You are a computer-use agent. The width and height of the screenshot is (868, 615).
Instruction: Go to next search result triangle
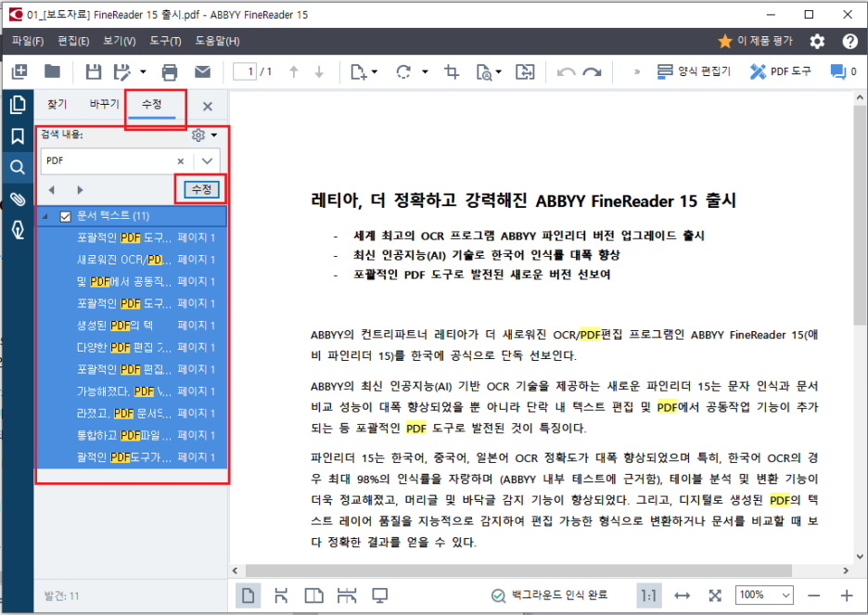(x=81, y=190)
